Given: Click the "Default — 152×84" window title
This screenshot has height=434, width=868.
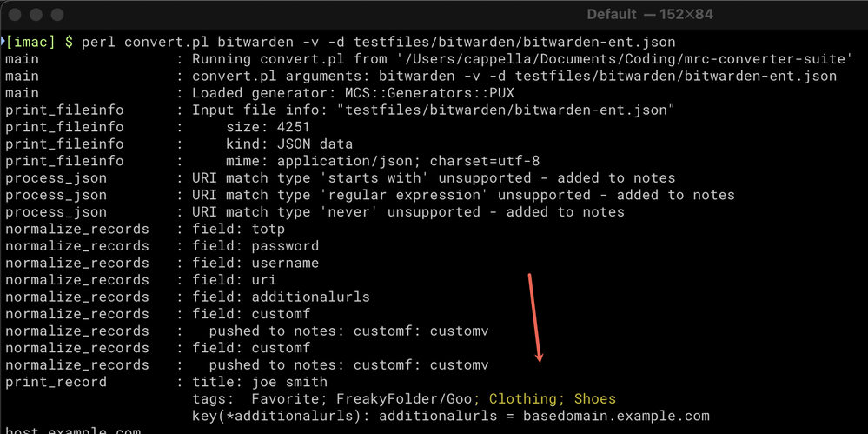Looking at the screenshot, I should tap(647, 15).
